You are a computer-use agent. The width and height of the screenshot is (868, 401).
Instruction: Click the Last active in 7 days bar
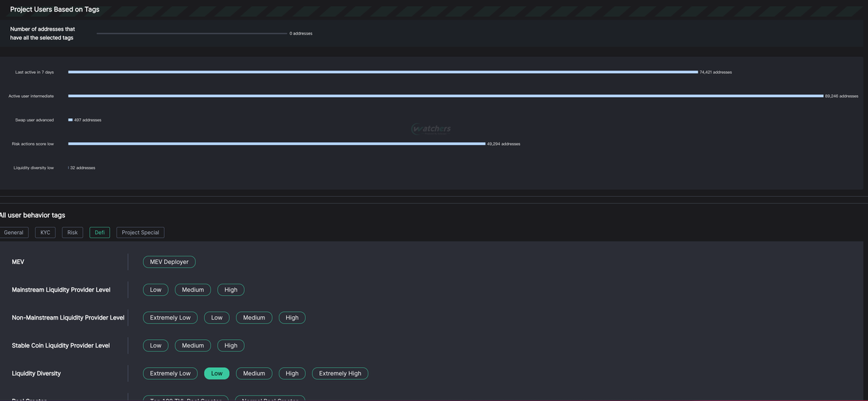[382, 72]
